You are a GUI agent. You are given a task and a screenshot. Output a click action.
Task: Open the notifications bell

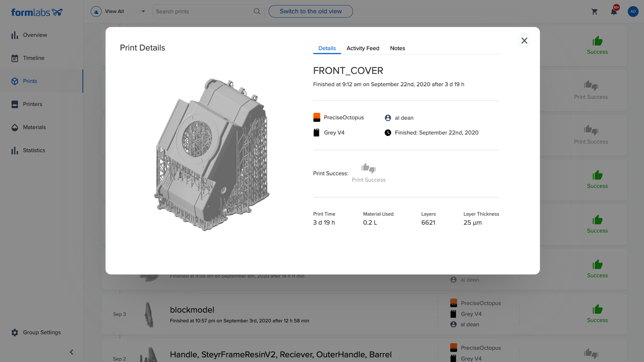(x=614, y=12)
